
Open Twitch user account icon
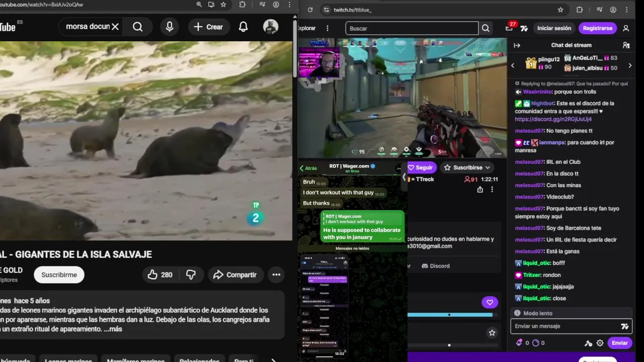(626, 28)
